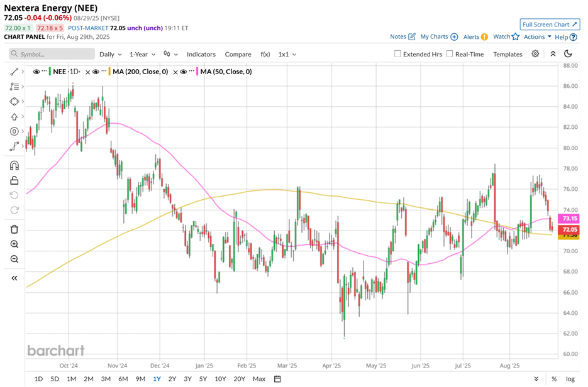Select the polygon shapes drawing tool
The image size is (588, 387).
coord(14,102)
